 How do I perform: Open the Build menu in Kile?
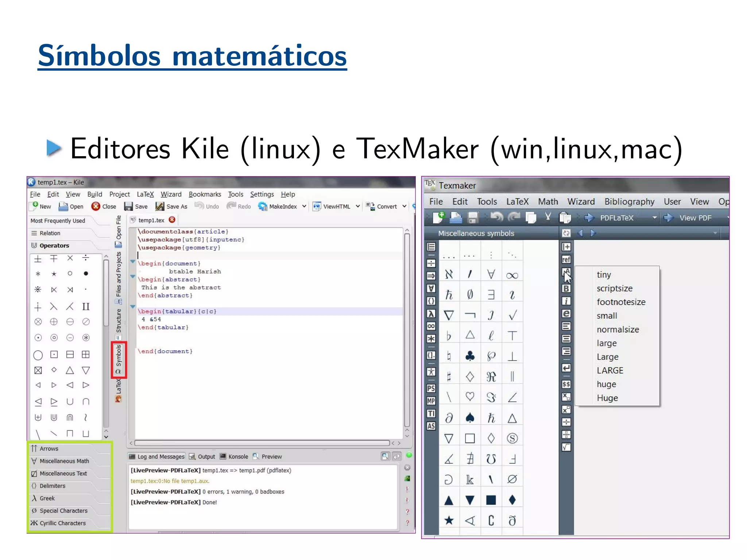coord(94,194)
